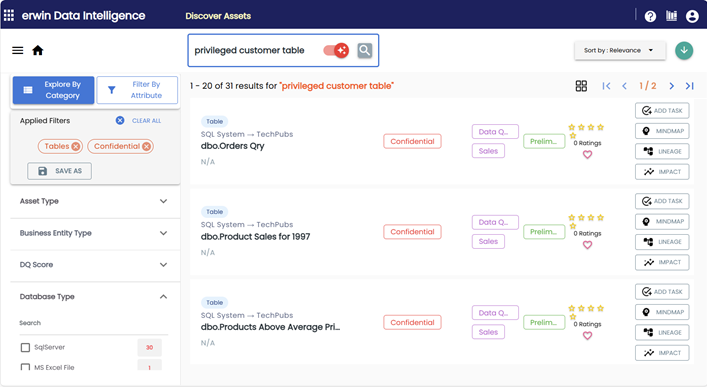Open the apps grid menu icon

coord(9,15)
